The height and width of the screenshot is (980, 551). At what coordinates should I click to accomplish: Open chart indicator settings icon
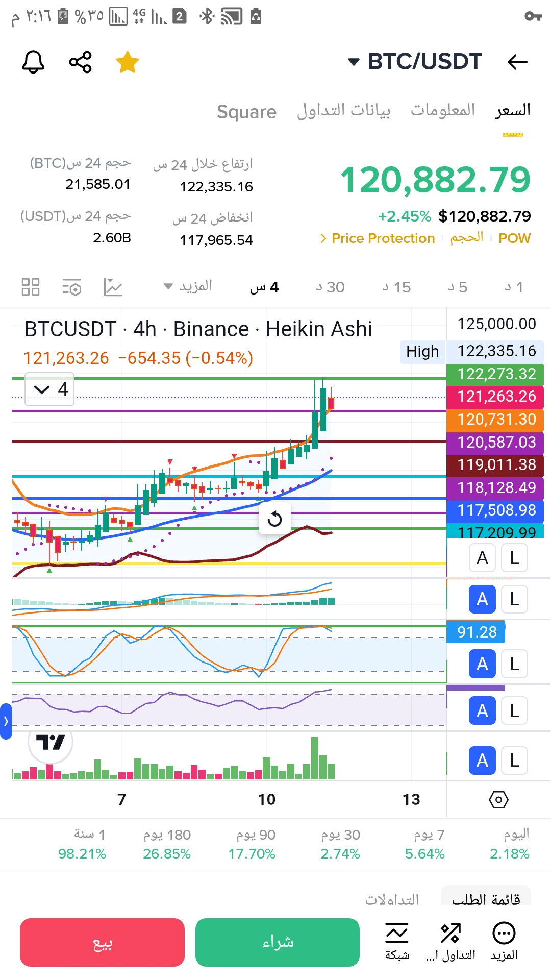pos(72,287)
